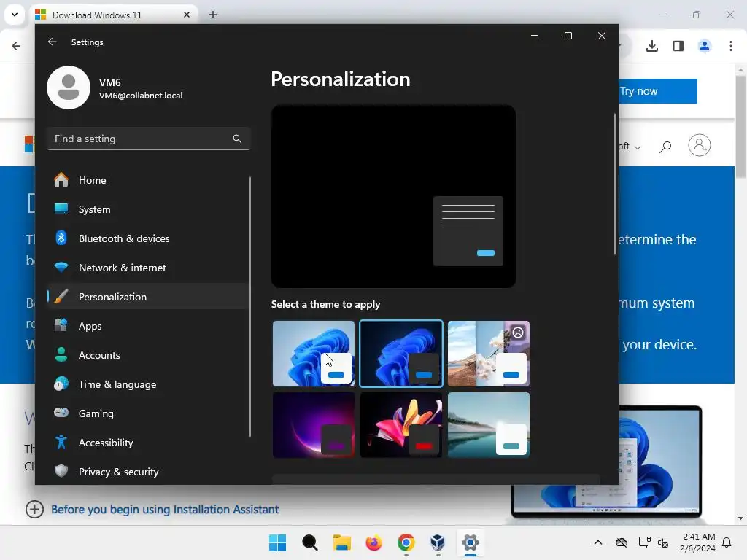Click Before you begin Installation Assistant link text
The height and width of the screenshot is (560, 747).
pyautogui.click(x=165, y=510)
